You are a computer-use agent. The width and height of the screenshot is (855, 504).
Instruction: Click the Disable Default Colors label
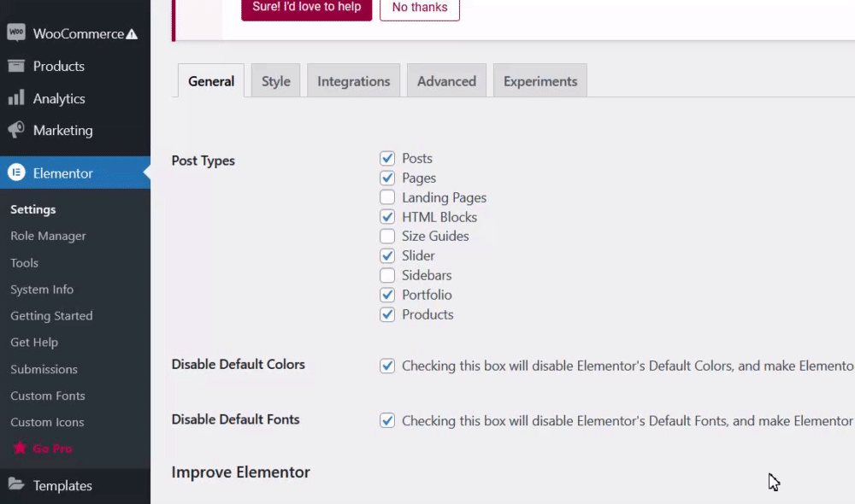(239, 364)
